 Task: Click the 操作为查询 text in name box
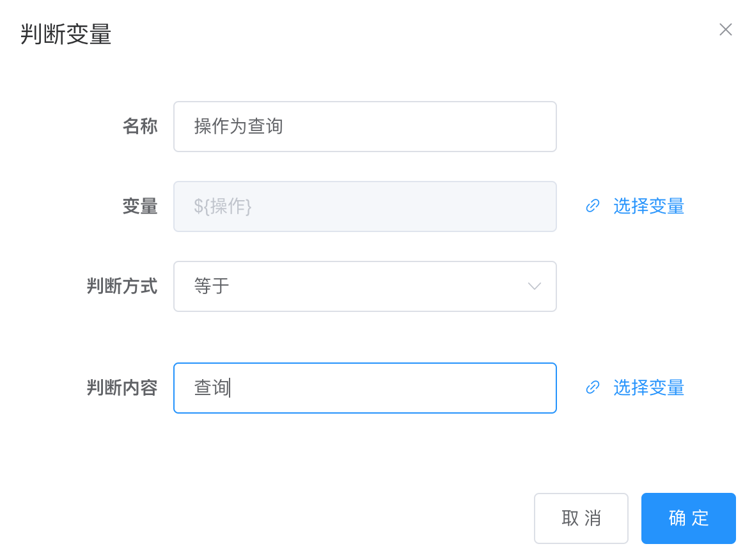click(239, 127)
